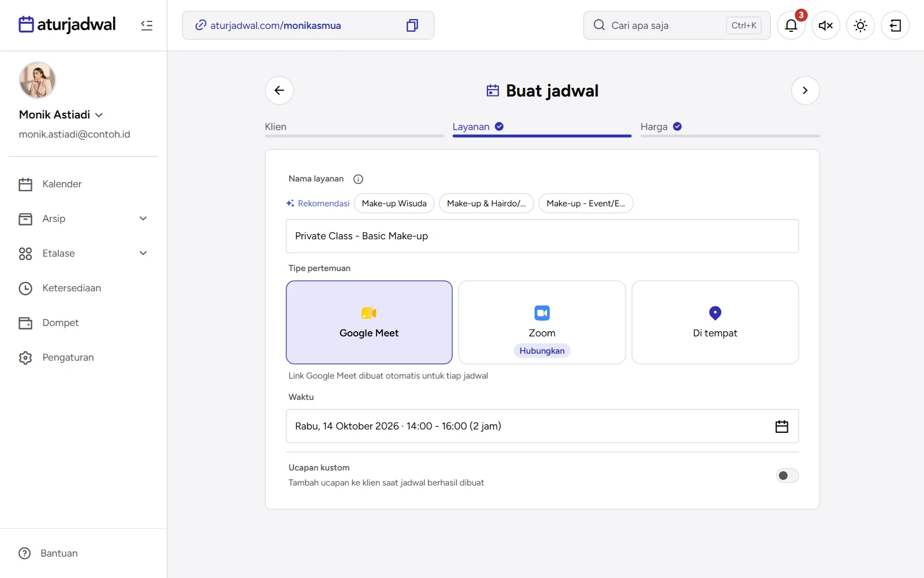Click the Hubungkan button under Zoom

[542, 351]
